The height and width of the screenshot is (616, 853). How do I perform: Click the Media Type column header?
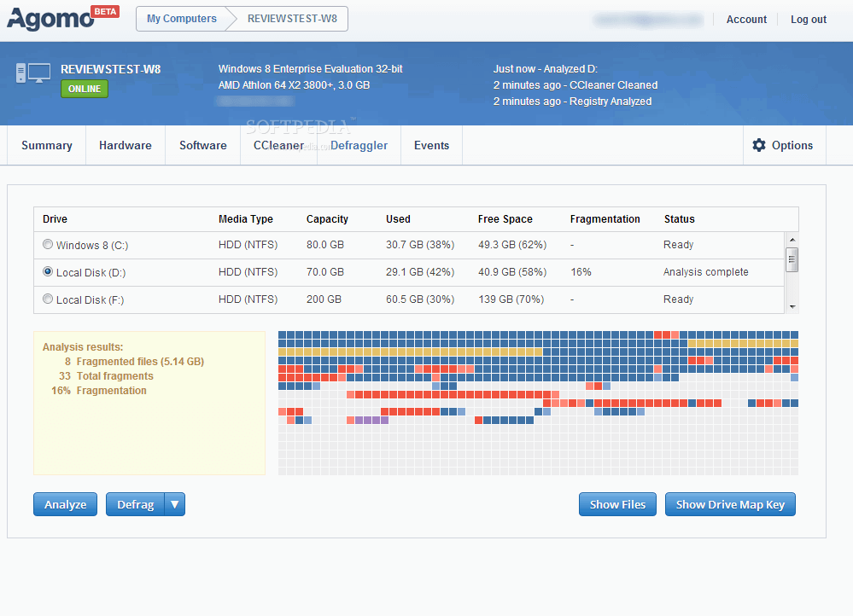[x=246, y=219]
